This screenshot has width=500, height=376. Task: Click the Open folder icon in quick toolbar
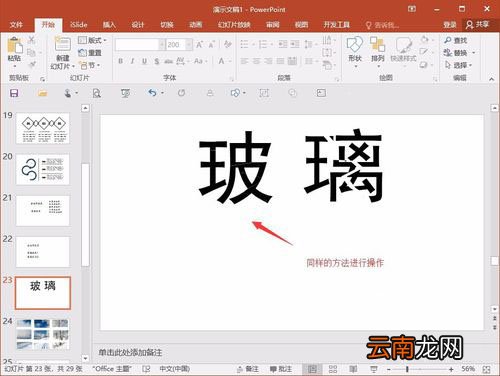click(42, 93)
